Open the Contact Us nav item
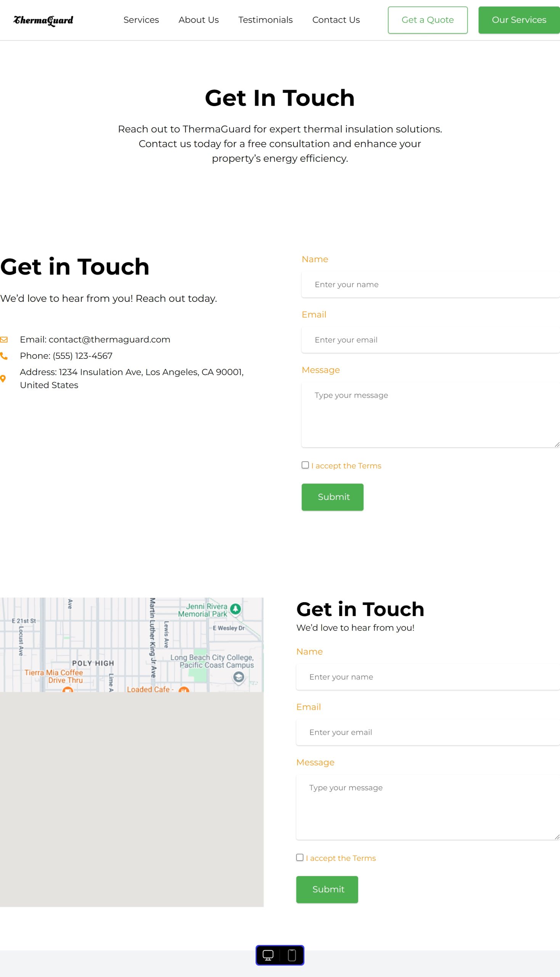This screenshot has width=560, height=977. [336, 20]
